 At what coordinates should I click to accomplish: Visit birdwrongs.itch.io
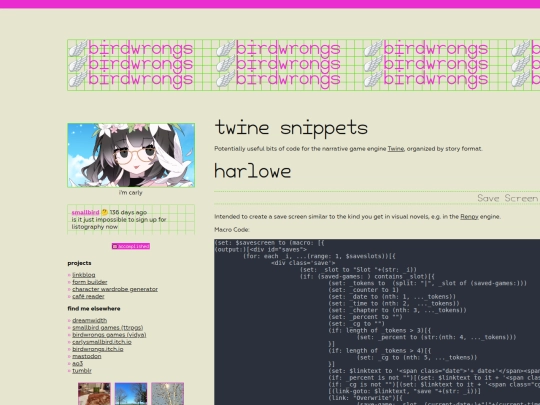(97, 349)
